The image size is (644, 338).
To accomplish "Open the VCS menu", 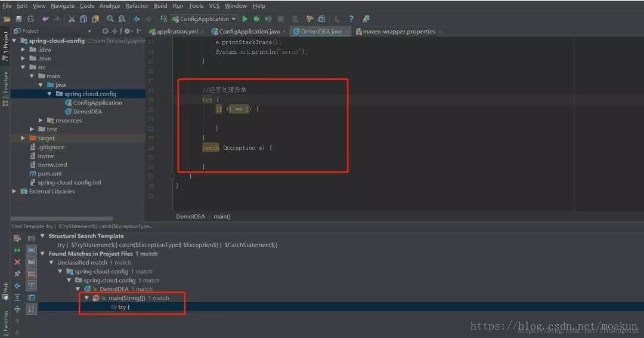I will [x=214, y=6].
